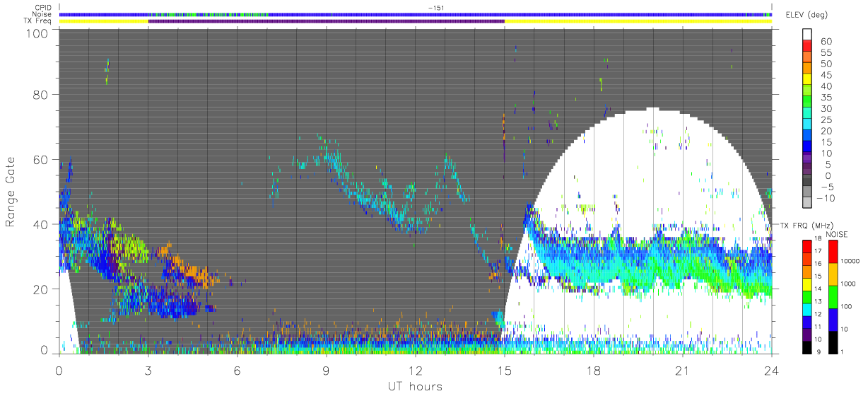Click the 60 tick on the Range Gate axis

point(40,160)
